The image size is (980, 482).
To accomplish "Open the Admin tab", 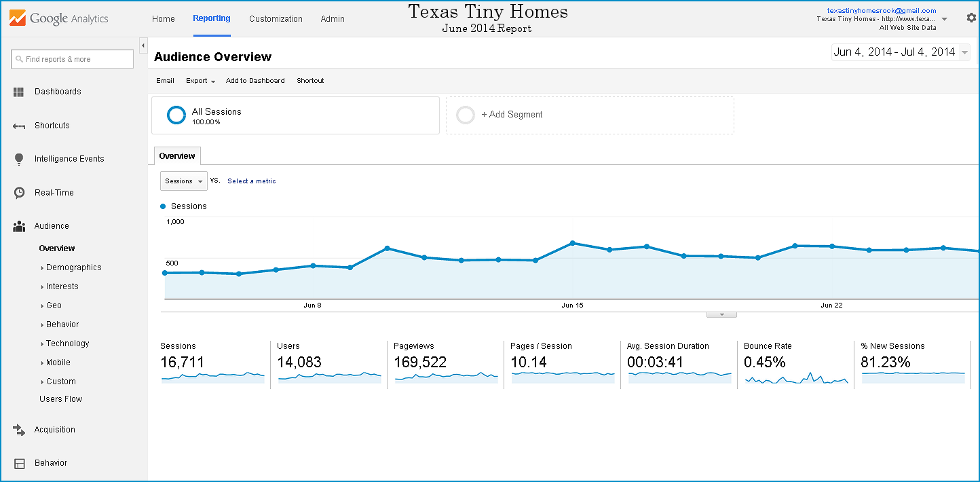I will click(333, 19).
